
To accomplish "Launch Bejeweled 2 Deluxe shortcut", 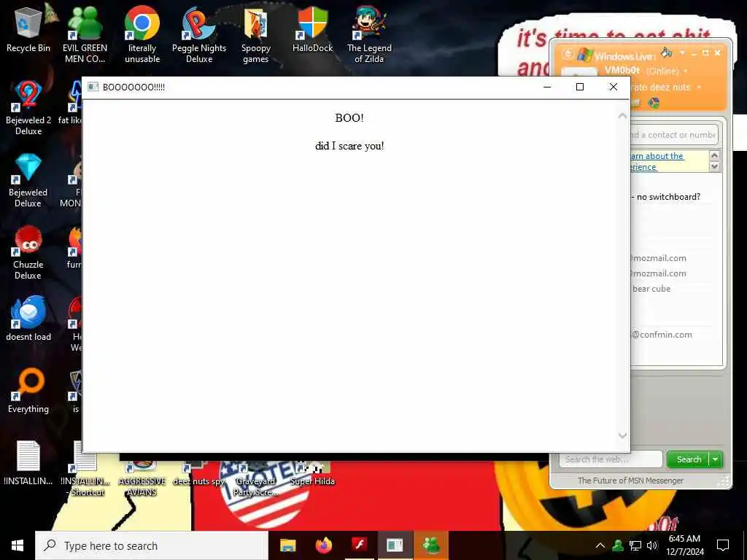I will pyautogui.click(x=28, y=107).
